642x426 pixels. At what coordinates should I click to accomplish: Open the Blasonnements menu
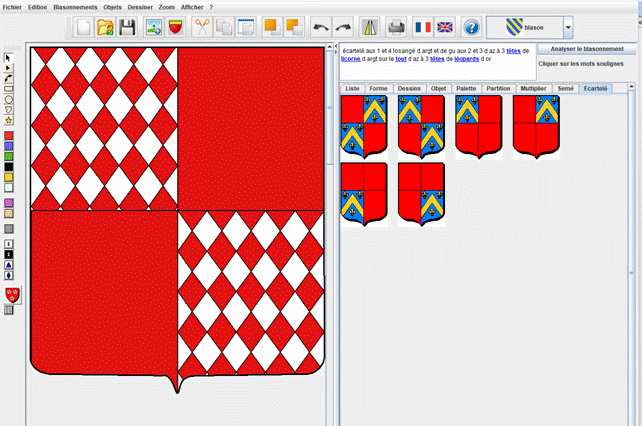pos(76,7)
